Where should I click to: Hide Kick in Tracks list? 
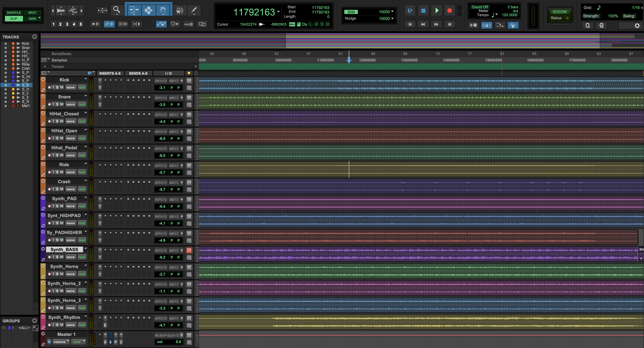coord(5,43)
